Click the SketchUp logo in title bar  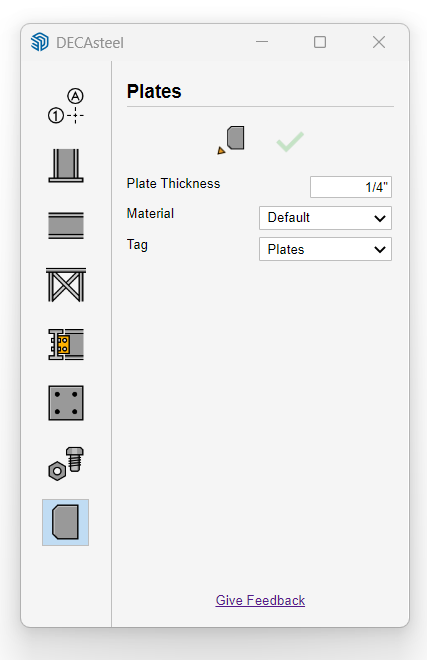tap(40, 42)
